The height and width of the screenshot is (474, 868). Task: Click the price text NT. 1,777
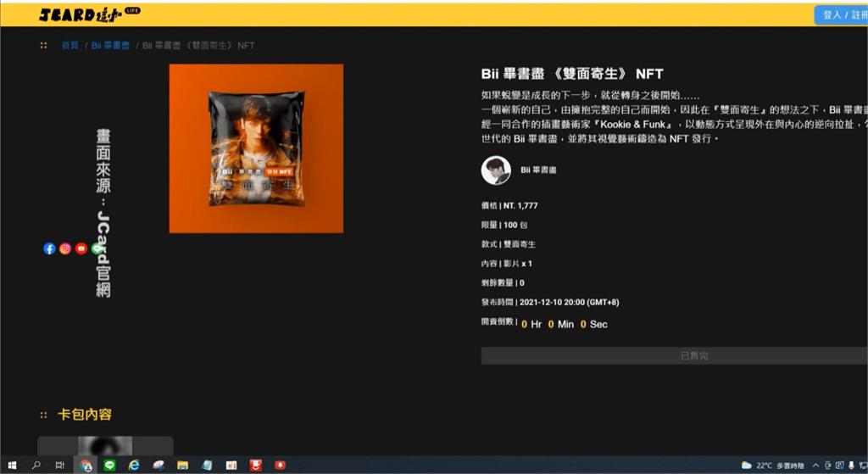click(520, 205)
